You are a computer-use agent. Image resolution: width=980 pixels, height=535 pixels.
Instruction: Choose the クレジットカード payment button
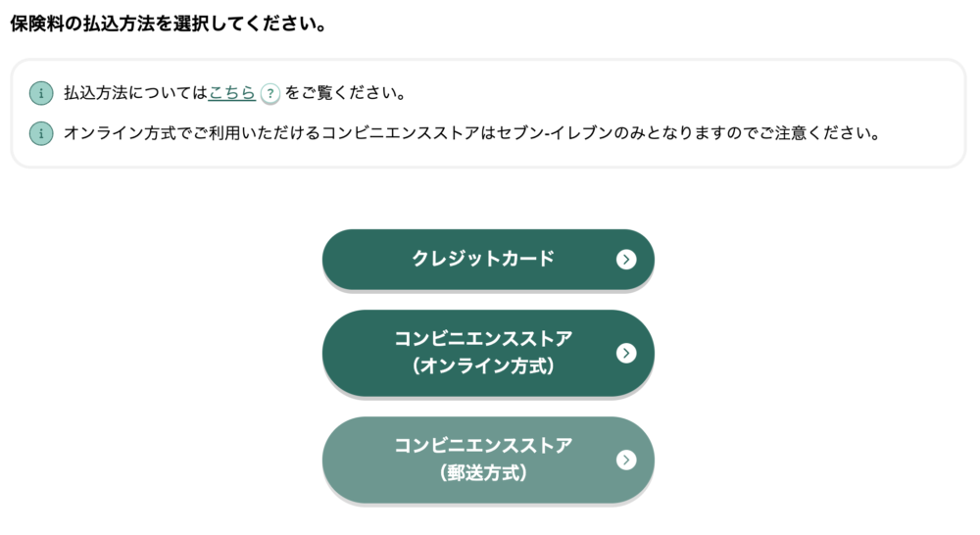[488, 260]
